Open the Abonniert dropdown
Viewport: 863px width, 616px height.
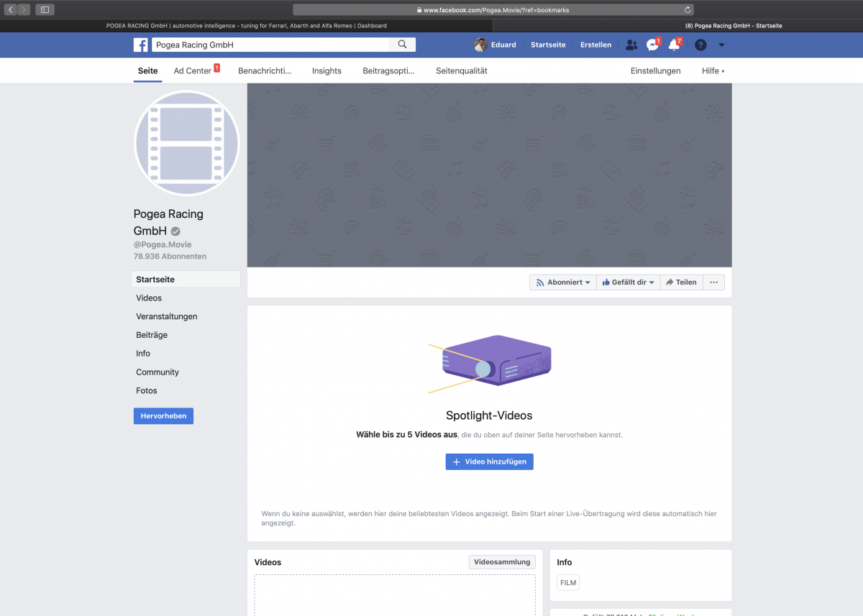[563, 282]
